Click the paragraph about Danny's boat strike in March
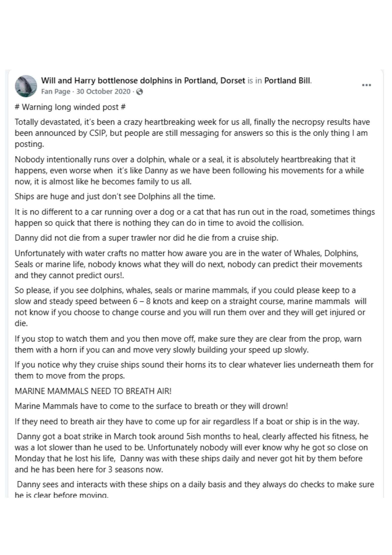This screenshot has width=392, height=555. [x=191, y=453]
